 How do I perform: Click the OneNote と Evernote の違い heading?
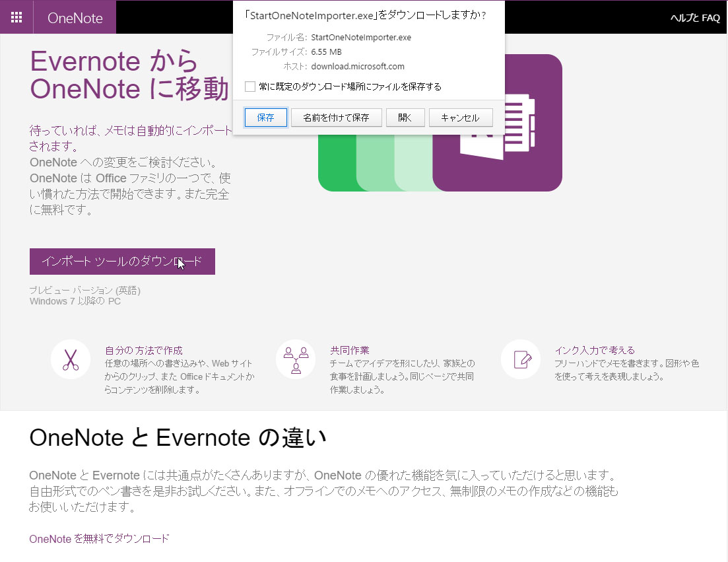coord(178,438)
